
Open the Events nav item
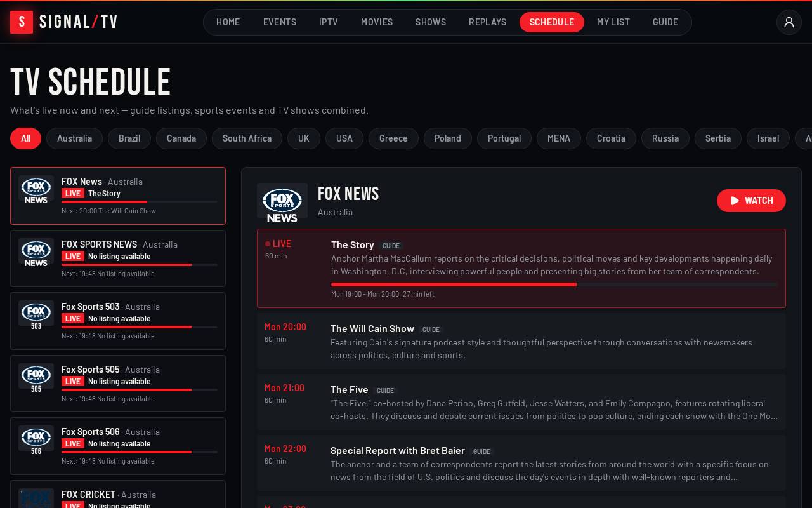[x=280, y=22]
